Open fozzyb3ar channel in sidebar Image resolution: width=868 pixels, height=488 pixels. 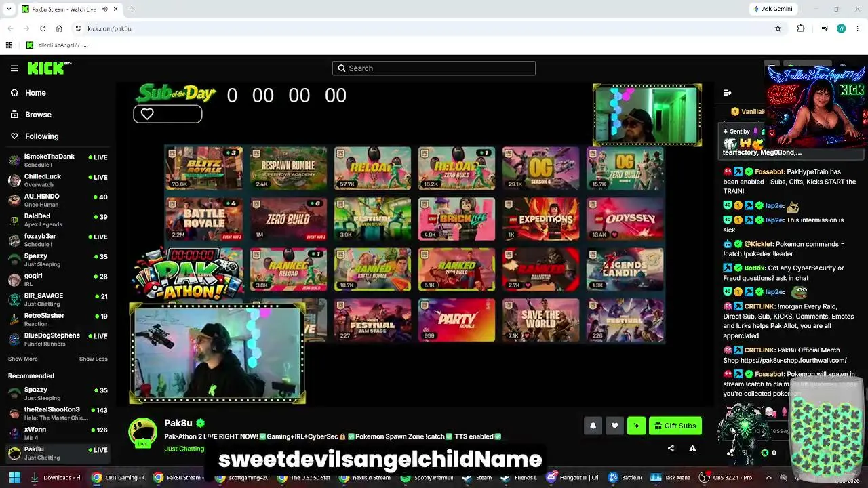[x=58, y=239]
